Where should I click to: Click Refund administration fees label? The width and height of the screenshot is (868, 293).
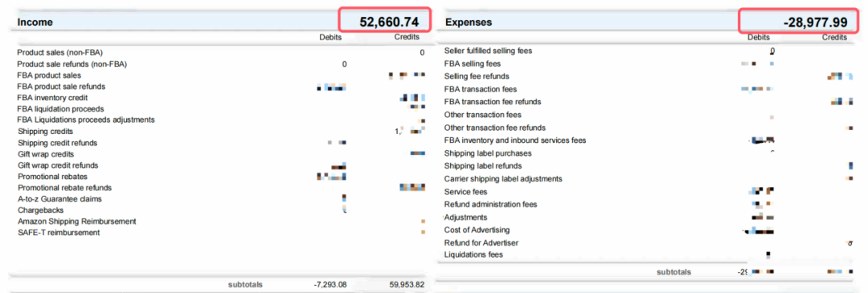pos(490,205)
